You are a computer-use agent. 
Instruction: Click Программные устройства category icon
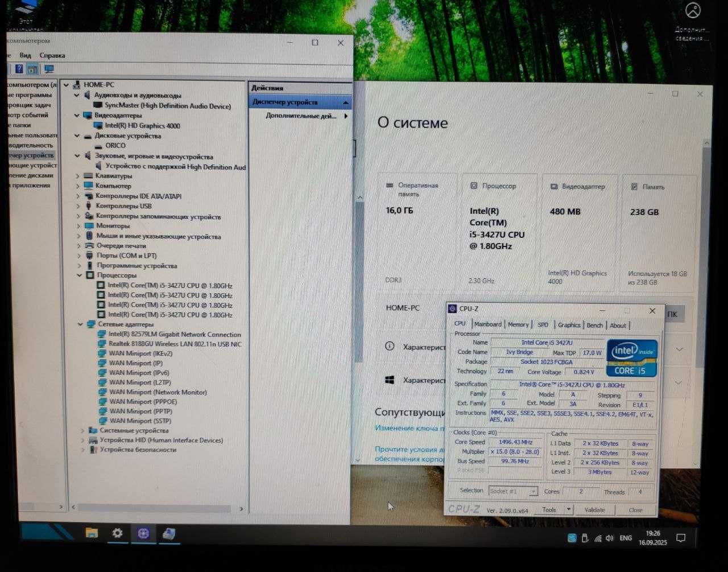(90, 266)
